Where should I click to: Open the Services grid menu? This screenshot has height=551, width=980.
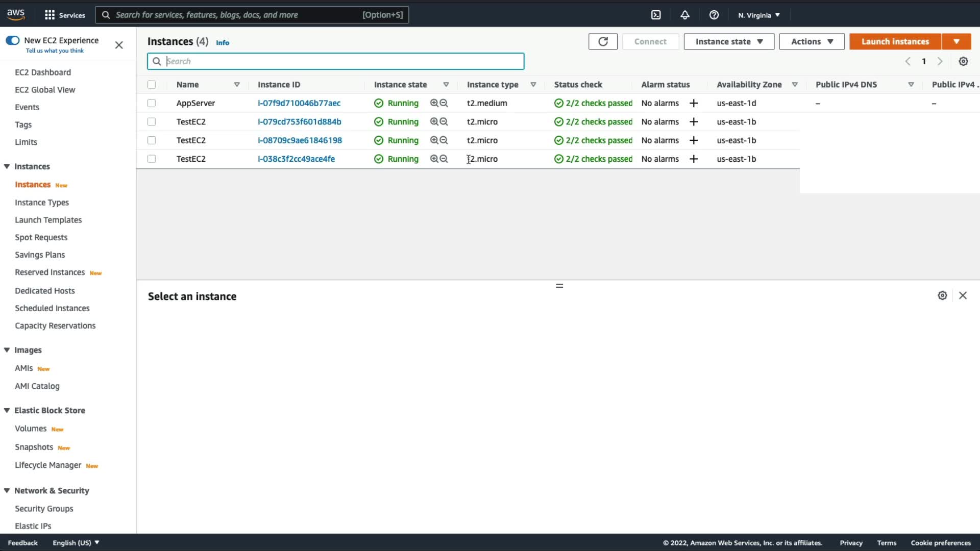50,15
